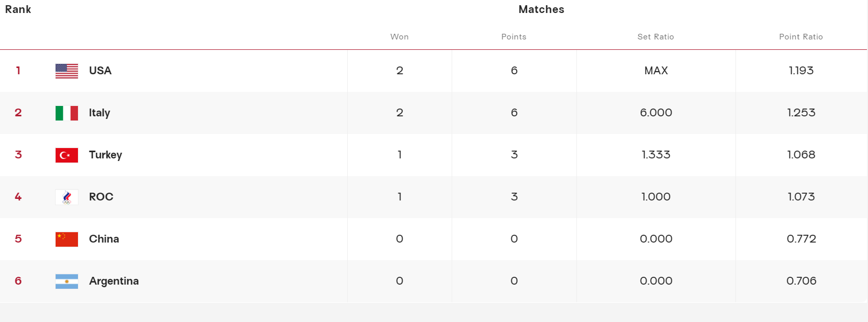The height and width of the screenshot is (322, 868).
Task: Open the Argentina team name
Action: [x=114, y=281]
